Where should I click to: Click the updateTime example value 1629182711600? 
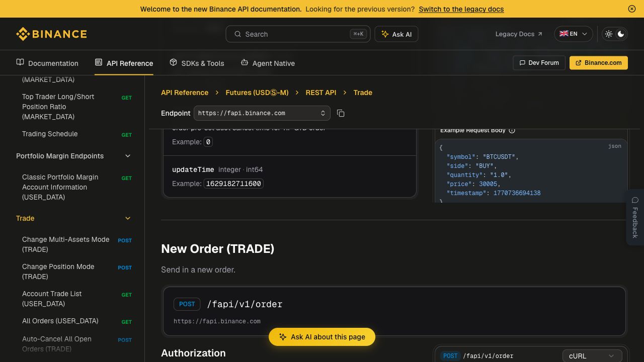[233, 184]
